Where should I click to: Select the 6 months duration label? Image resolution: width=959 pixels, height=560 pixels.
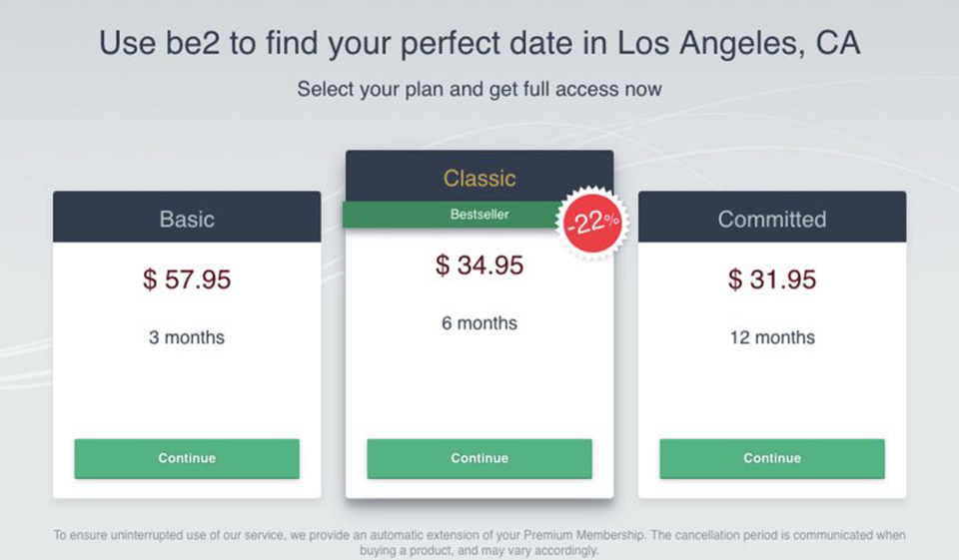click(x=479, y=323)
